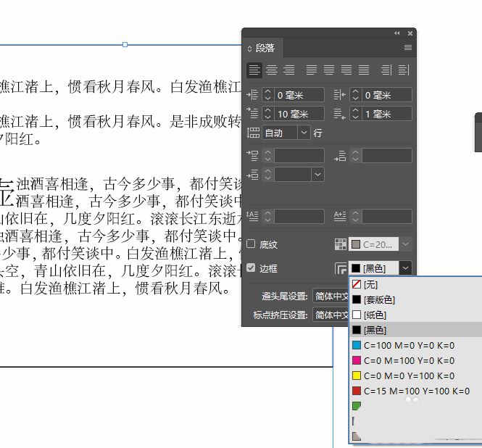Click the left indent 0 毫米 field
Viewport: 482px width, 448px height.
pos(299,95)
